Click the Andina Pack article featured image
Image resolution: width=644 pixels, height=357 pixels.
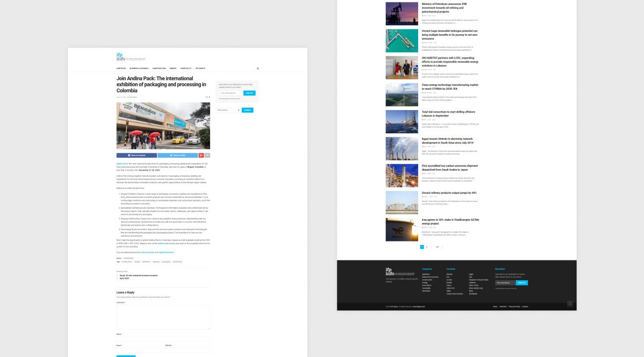163,126
